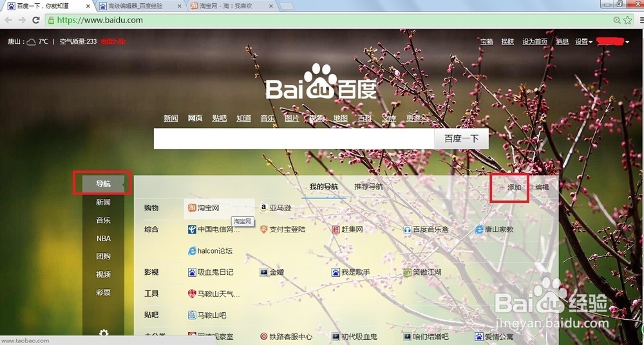This screenshot has height=345, width=644.
Task: Click the 初代吸血鬼 video icon
Action: tap(336, 337)
